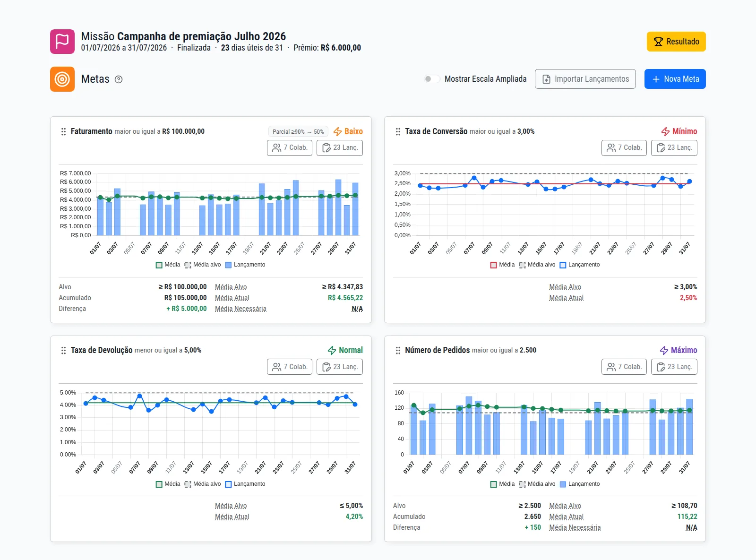This screenshot has height=560, width=756.
Task: Open 23 Lanç. in Taxa de Conversão card
Action: [x=674, y=148]
